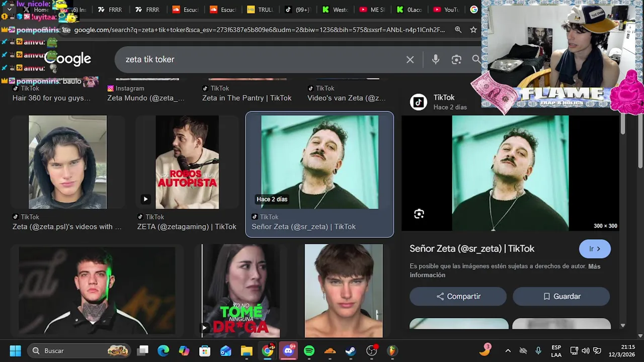The width and height of the screenshot is (644, 362).
Task: Switch the ESP LAA input language
Action: click(556, 351)
